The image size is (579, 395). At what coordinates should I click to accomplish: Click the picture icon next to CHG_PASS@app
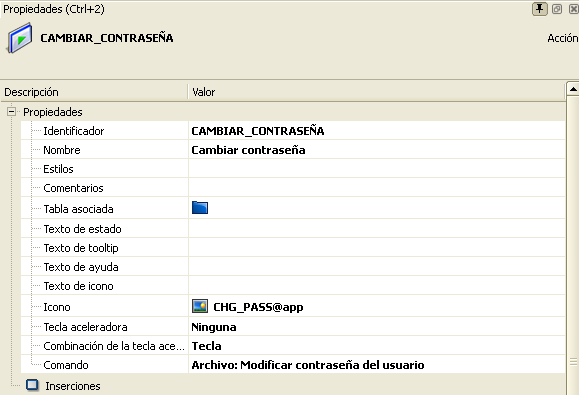(x=200, y=306)
